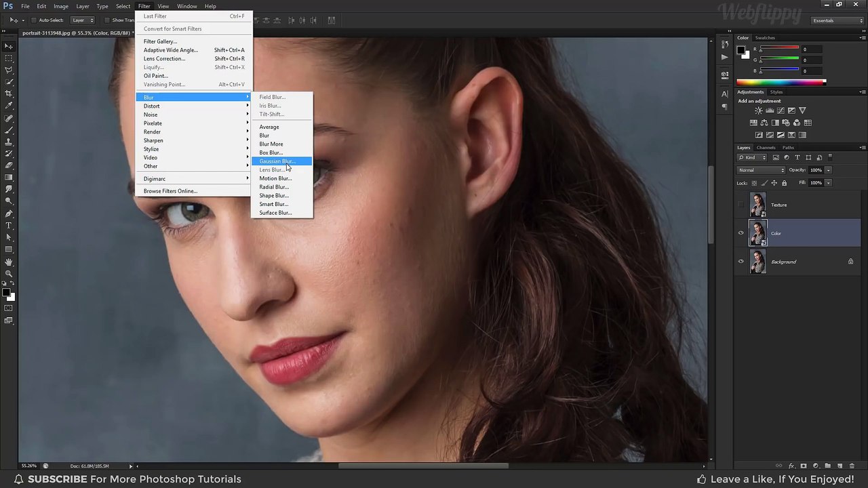Select the Gradient tool
The height and width of the screenshot is (488, 868).
tap(9, 177)
